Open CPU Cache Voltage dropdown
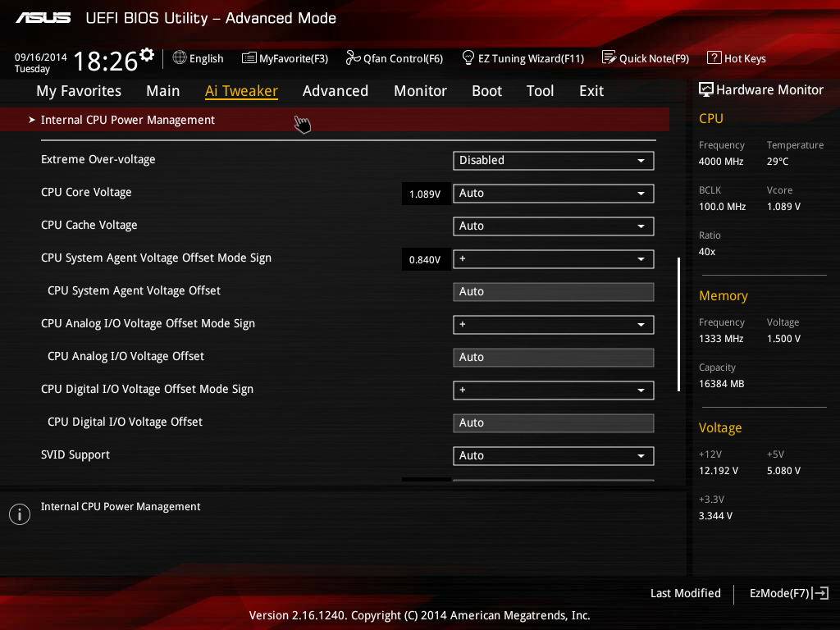Viewport: 840px width, 630px height. [554, 226]
